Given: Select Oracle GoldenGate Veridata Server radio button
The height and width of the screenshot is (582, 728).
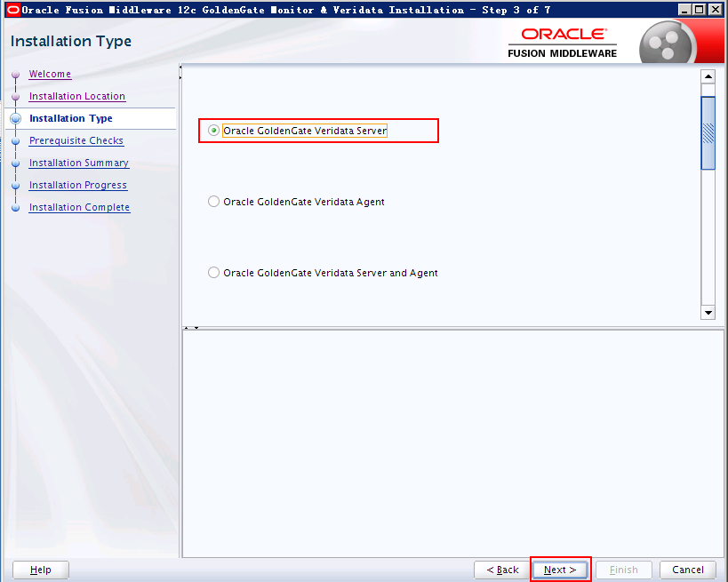Looking at the screenshot, I should pos(213,131).
